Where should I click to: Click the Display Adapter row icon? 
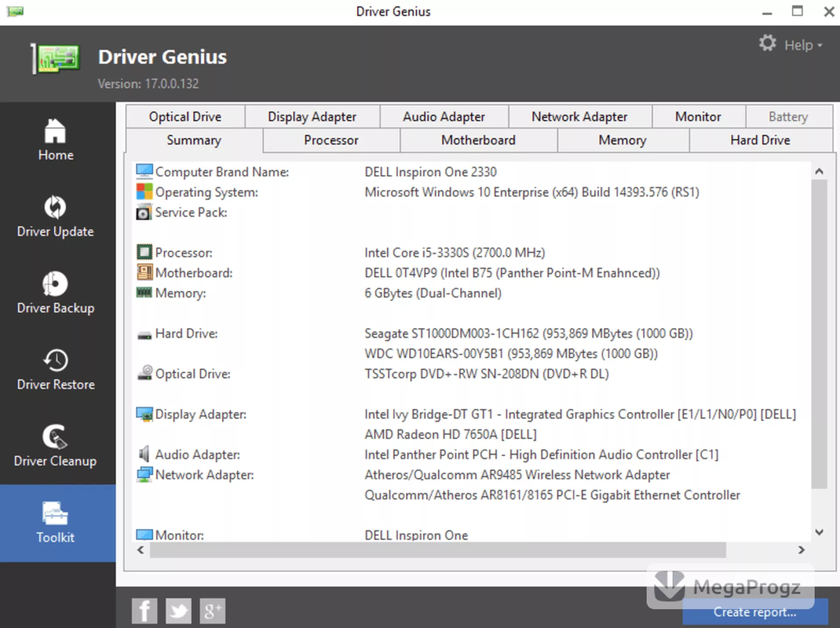[x=144, y=414]
